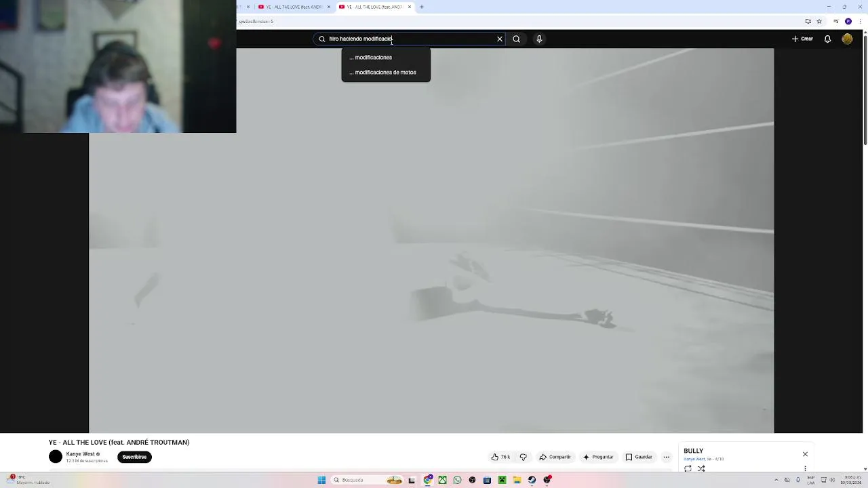Open the weather widget on taskbar
868x488 pixels.
coord(27,480)
